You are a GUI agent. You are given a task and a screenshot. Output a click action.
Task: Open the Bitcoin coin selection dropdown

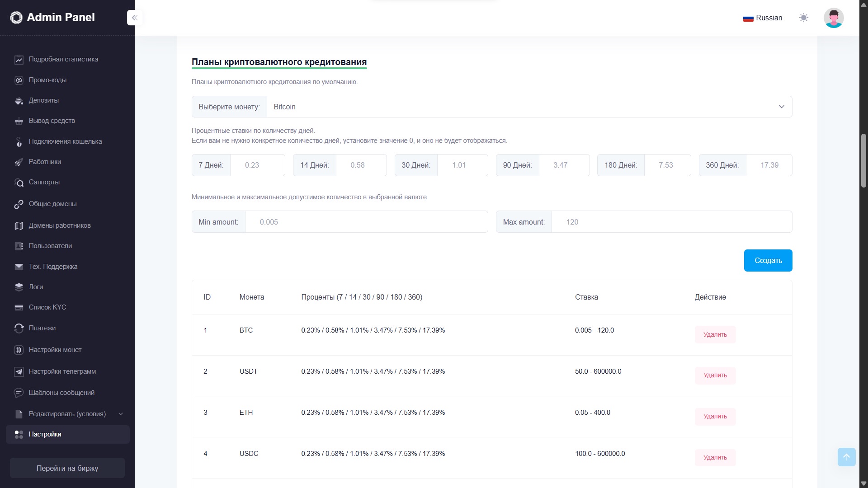tap(529, 107)
